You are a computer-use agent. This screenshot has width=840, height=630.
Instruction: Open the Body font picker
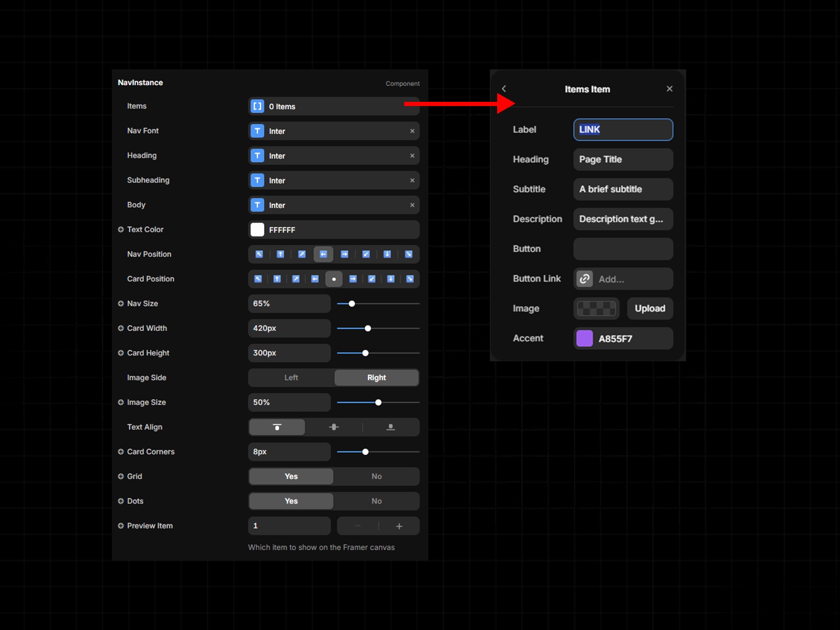point(333,205)
